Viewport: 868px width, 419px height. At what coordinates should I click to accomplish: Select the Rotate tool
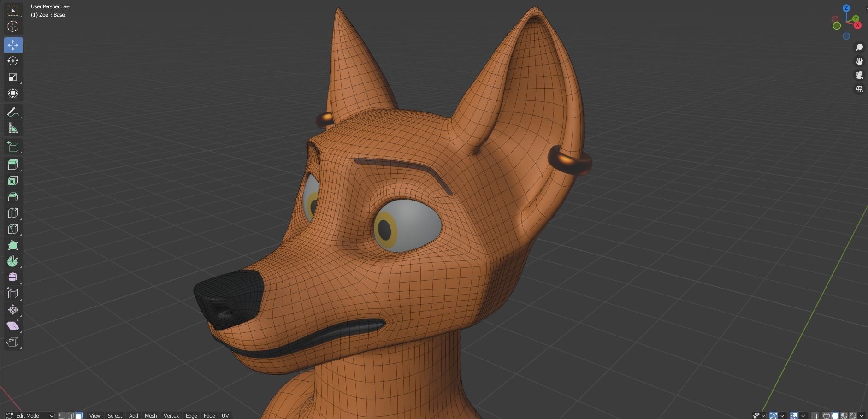click(13, 61)
